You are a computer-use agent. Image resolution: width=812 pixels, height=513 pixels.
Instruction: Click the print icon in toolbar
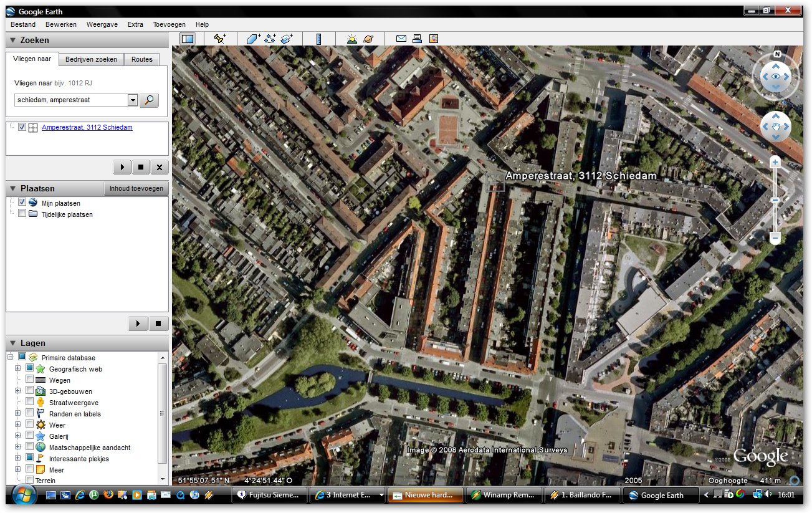[418, 39]
